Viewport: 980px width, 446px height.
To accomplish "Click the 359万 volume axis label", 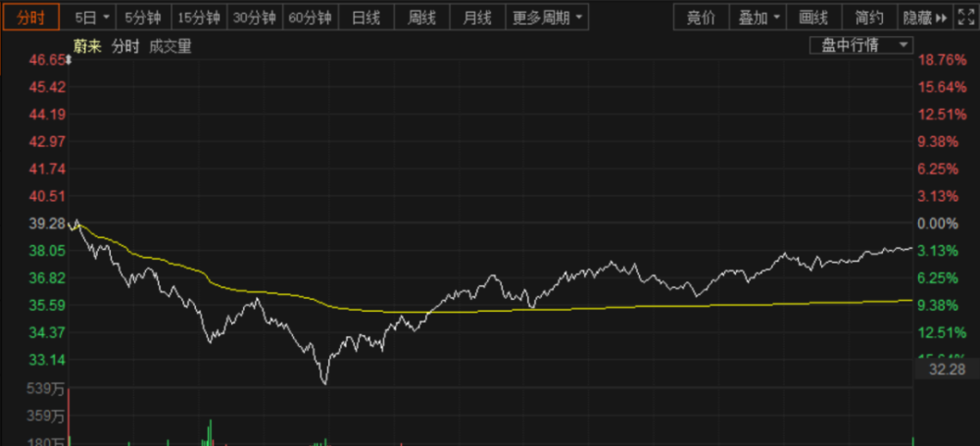I will 46,417.
